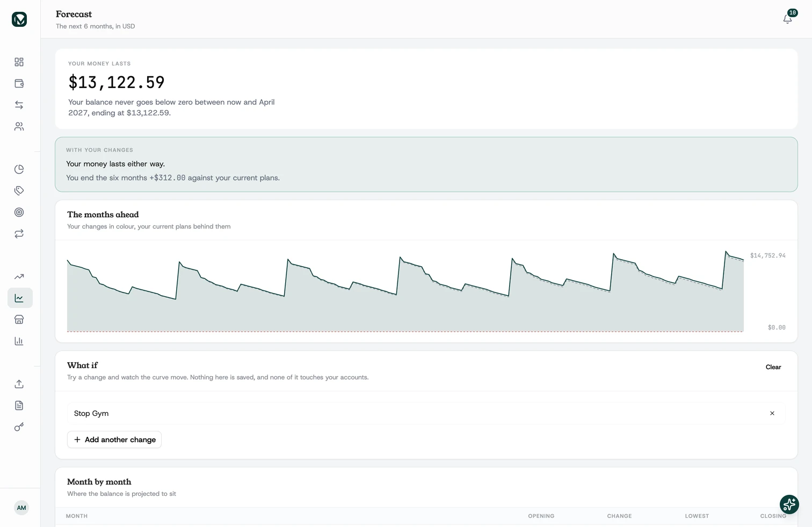Click the $13,122.59 headline amount
Screen dimensions: 812x527
117,83
